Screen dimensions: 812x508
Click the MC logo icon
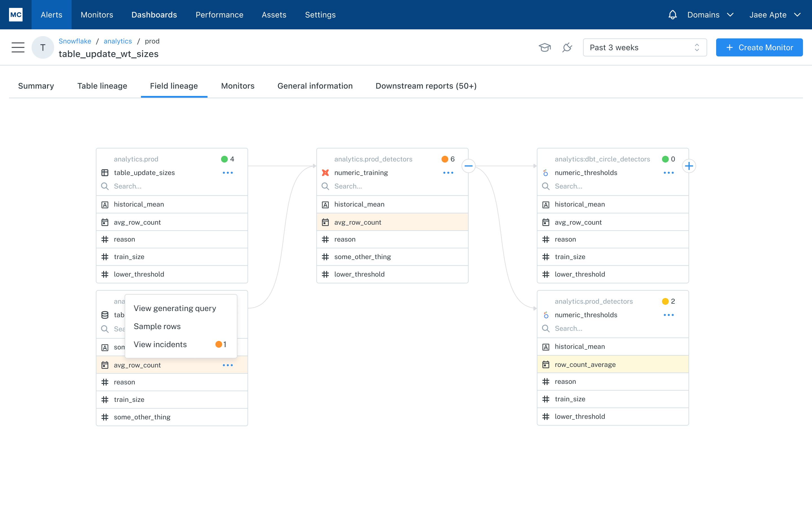16,14
